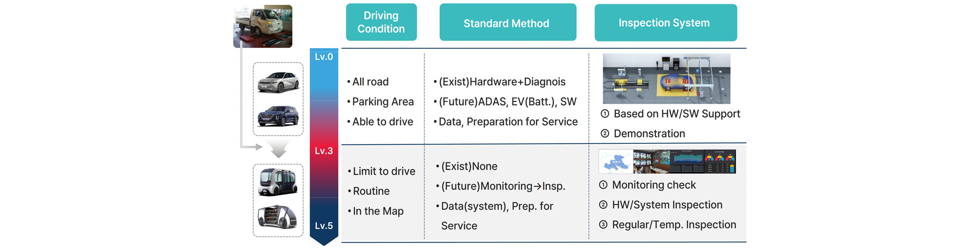Select Lv.3 on the level gradient bar

pos(324,151)
